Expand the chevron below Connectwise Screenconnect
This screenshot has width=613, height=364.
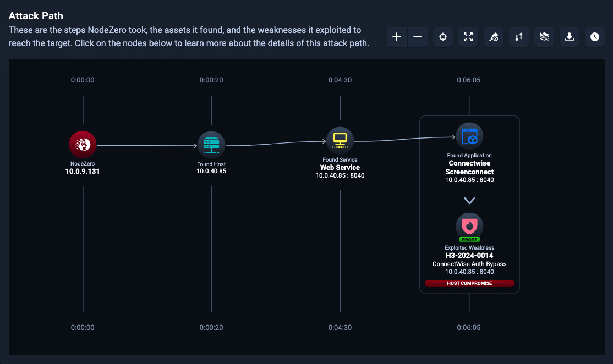(x=469, y=200)
